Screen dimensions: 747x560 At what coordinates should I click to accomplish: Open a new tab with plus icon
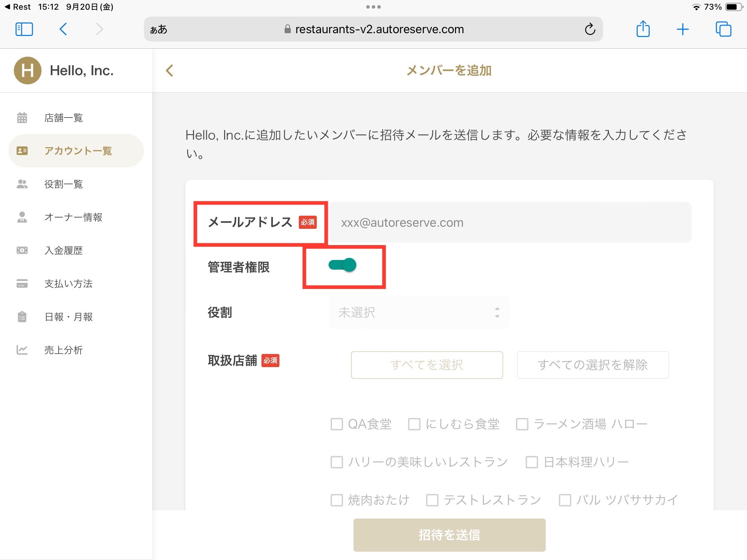tap(683, 29)
